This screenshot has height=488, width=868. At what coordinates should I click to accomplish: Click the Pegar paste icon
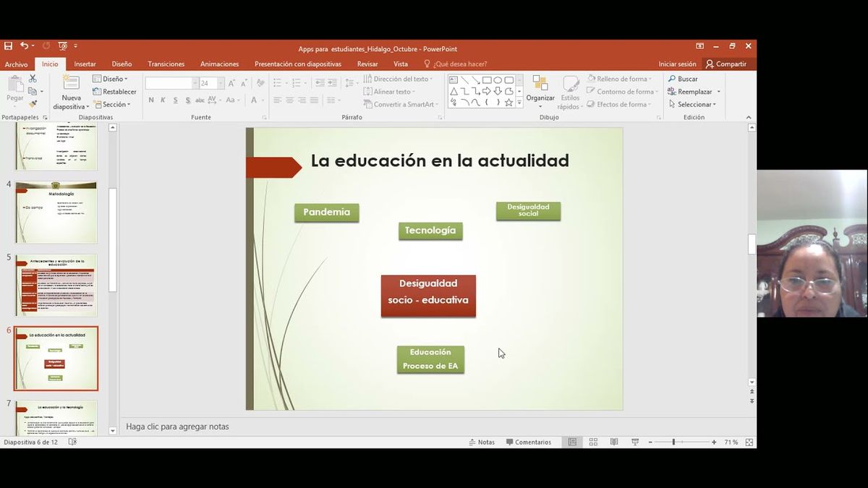14,85
